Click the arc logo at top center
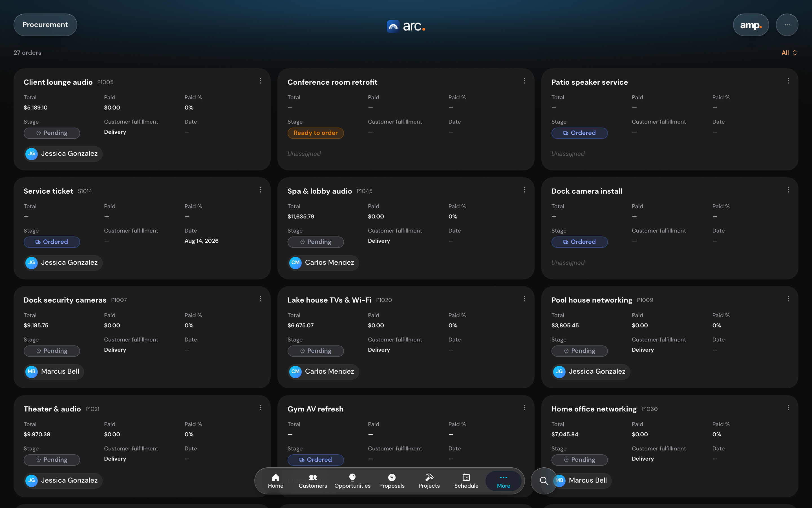This screenshot has width=812, height=508. tap(406, 26)
